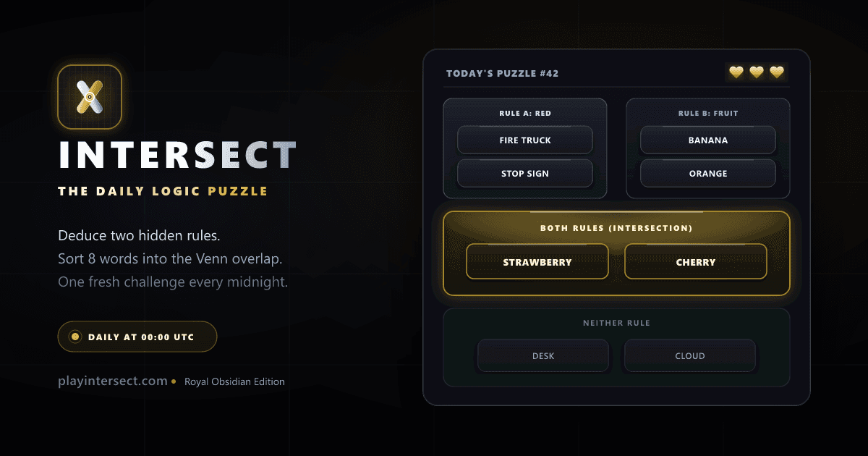Click the first gold heart life

(x=736, y=72)
